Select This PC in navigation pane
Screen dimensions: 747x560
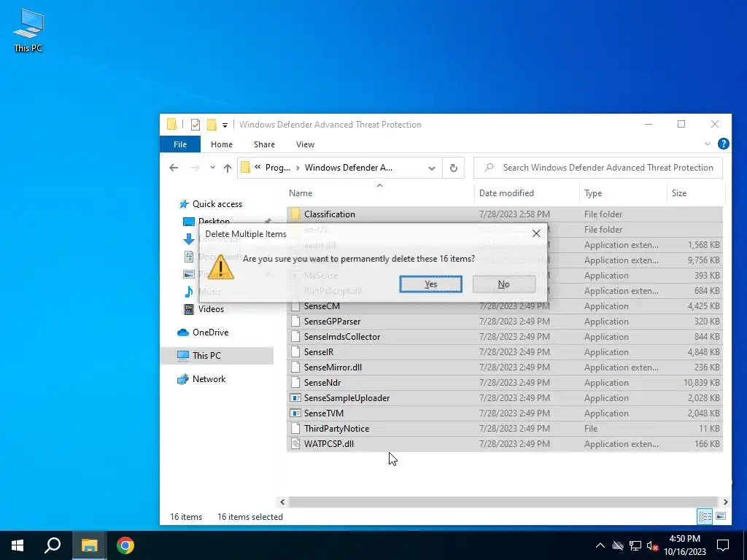click(x=217, y=356)
